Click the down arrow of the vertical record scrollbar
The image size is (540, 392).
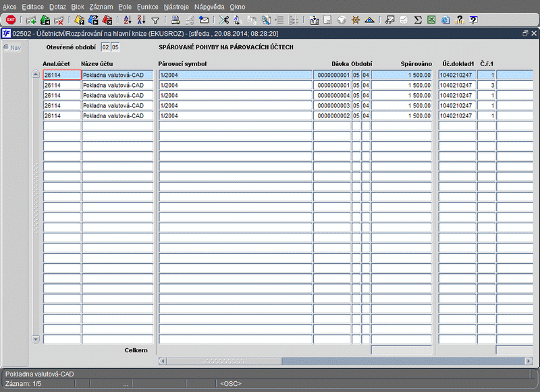[36, 339]
